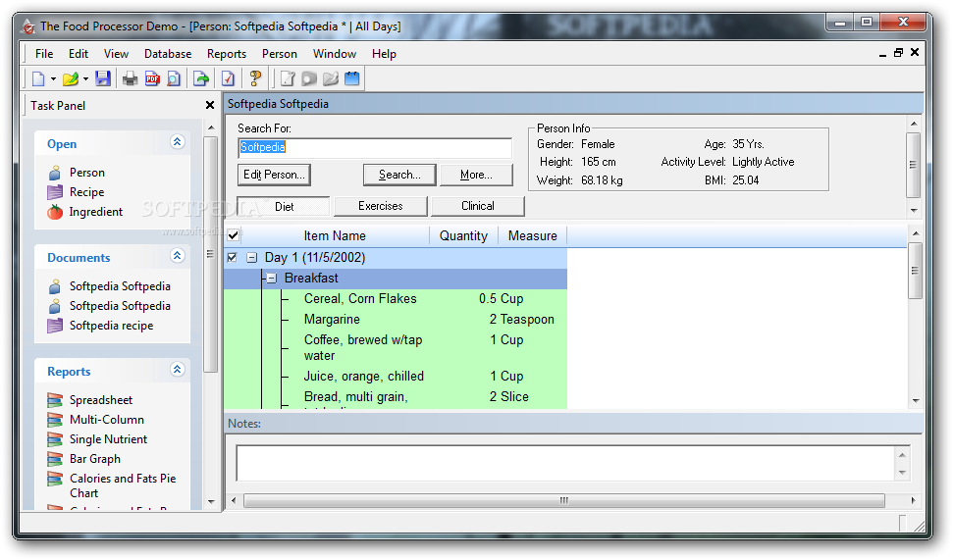This screenshot has width=953, height=560.
Task: Open the Database menu
Action: 168,54
